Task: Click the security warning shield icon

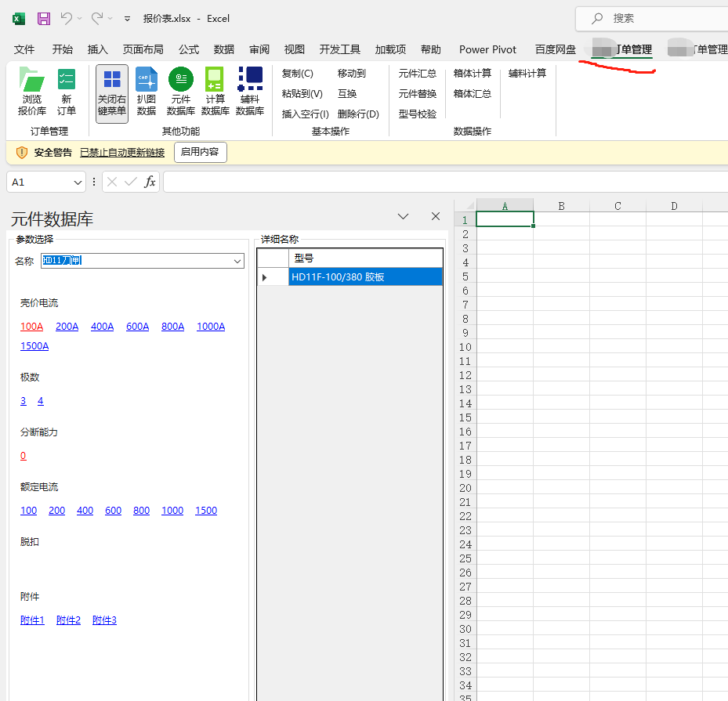Action: [22, 153]
